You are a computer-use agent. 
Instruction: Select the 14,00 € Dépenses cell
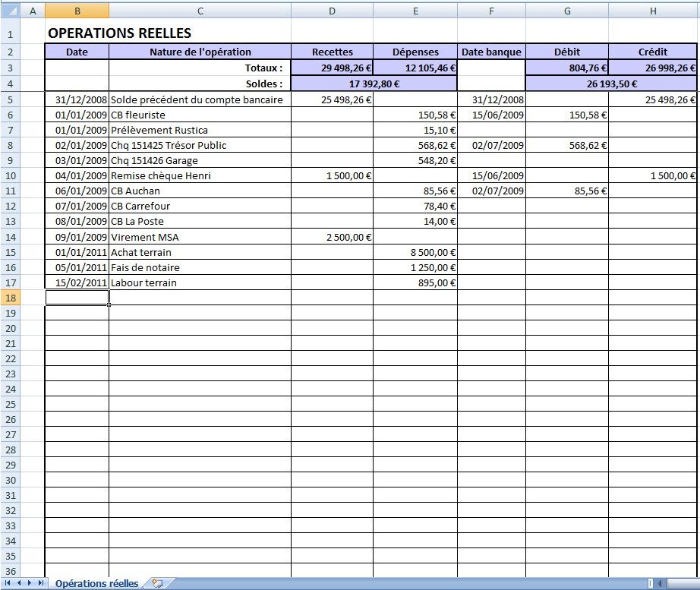pos(415,221)
